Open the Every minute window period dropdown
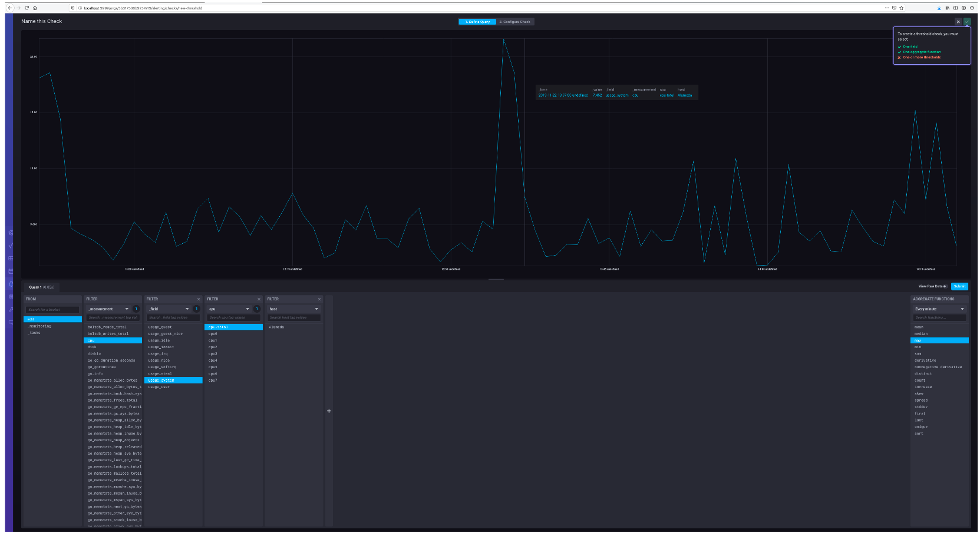 (939, 309)
